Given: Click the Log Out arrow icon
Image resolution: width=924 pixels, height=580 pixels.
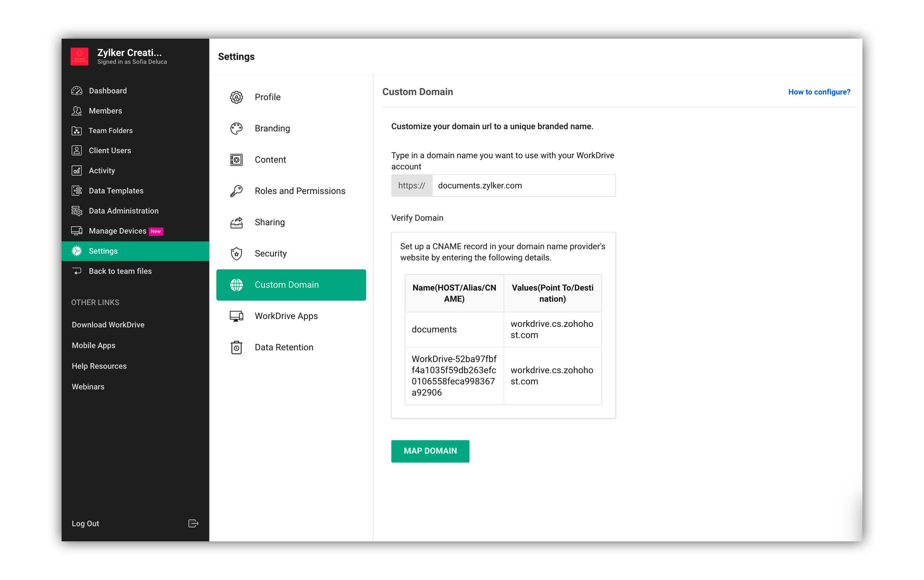Looking at the screenshot, I should (x=193, y=523).
